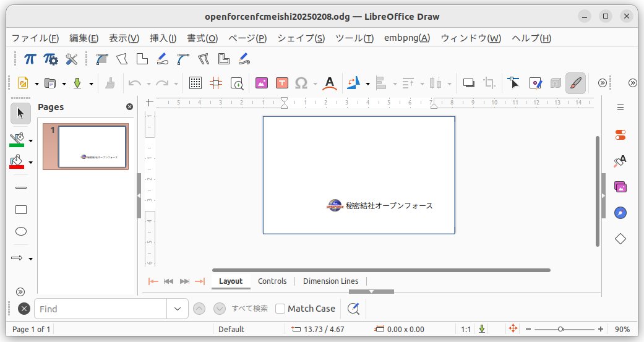Open the Fontwork text A icon

click(329, 83)
